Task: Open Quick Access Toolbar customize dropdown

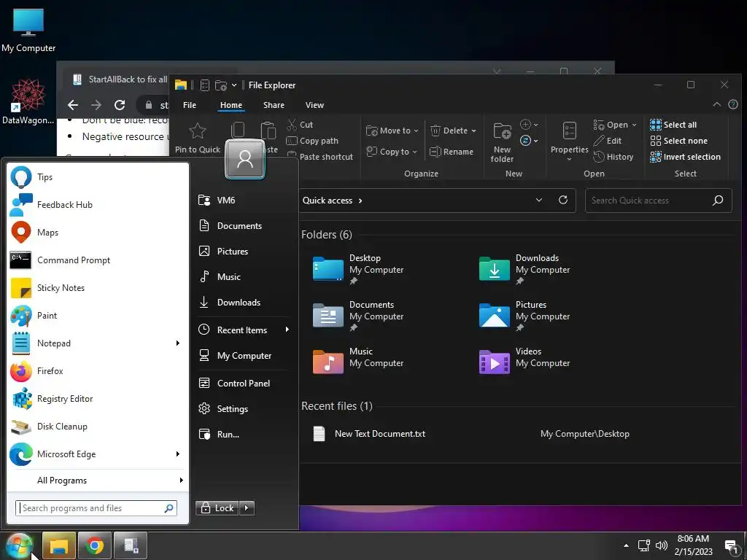Action: pyautogui.click(x=234, y=85)
